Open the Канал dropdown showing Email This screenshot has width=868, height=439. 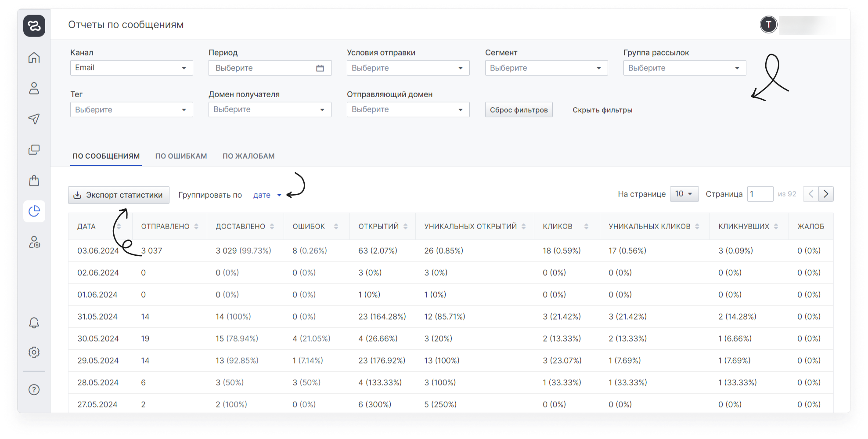pos(132,68)
